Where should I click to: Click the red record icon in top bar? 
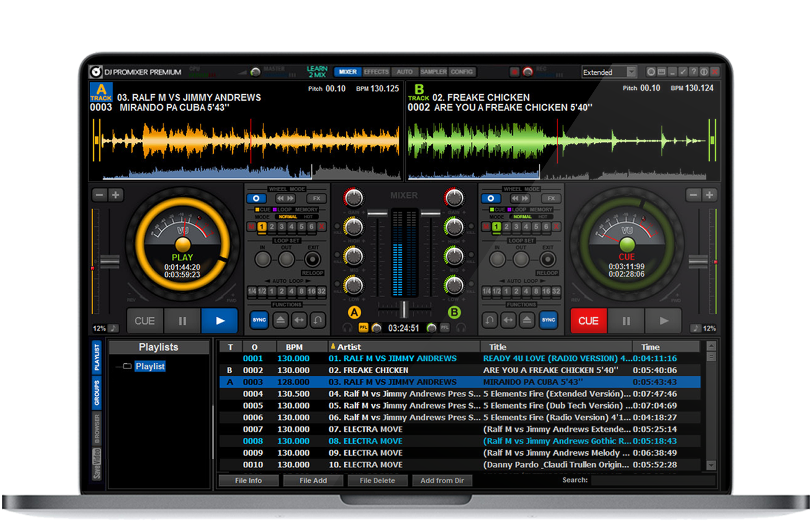pos(514,72)
